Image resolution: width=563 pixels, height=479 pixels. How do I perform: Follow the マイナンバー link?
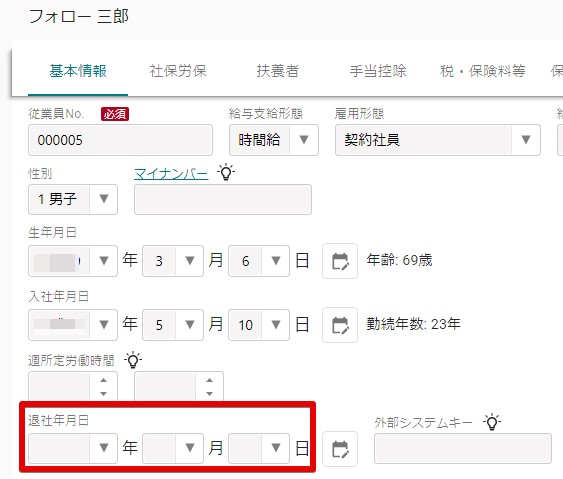tap(171, 174)
